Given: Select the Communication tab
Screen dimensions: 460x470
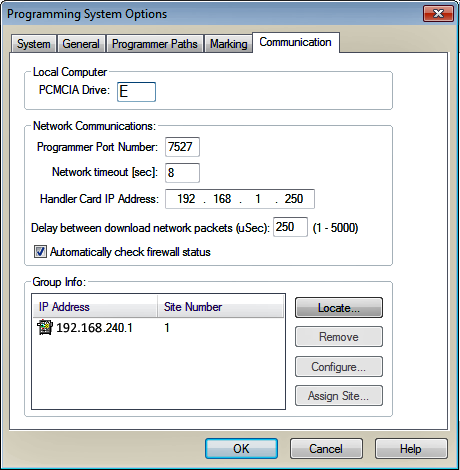Looking at the screenshot, I should [296, 42].
